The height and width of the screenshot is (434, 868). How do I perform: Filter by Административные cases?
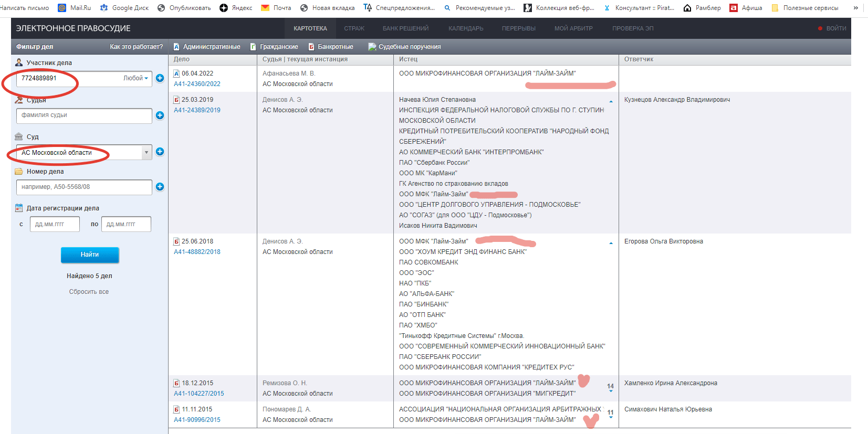207,47
